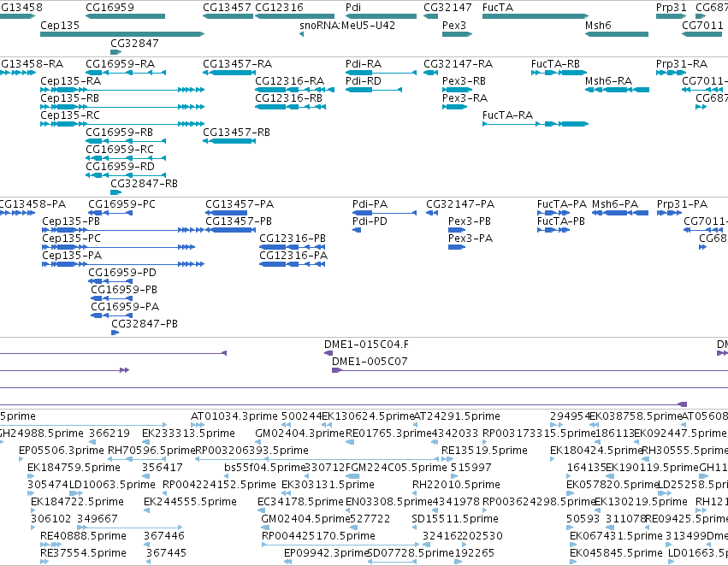Click protein CG32847-PB label
The width and height of the screenshot is (728, 566).
click(x=145, y=324)
